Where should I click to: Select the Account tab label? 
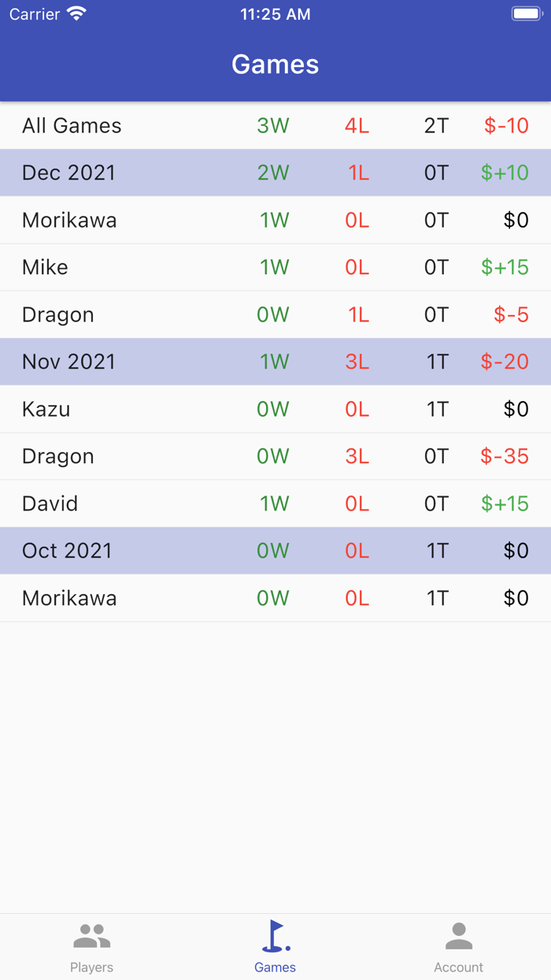(x=458, y=967)
